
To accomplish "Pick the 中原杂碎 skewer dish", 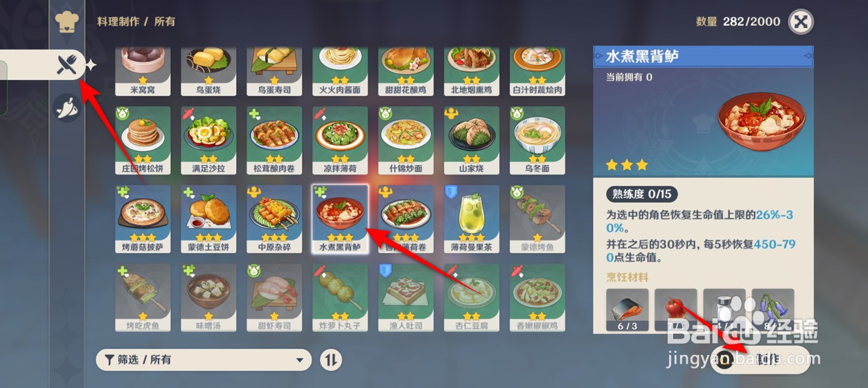I will point(274,219).
